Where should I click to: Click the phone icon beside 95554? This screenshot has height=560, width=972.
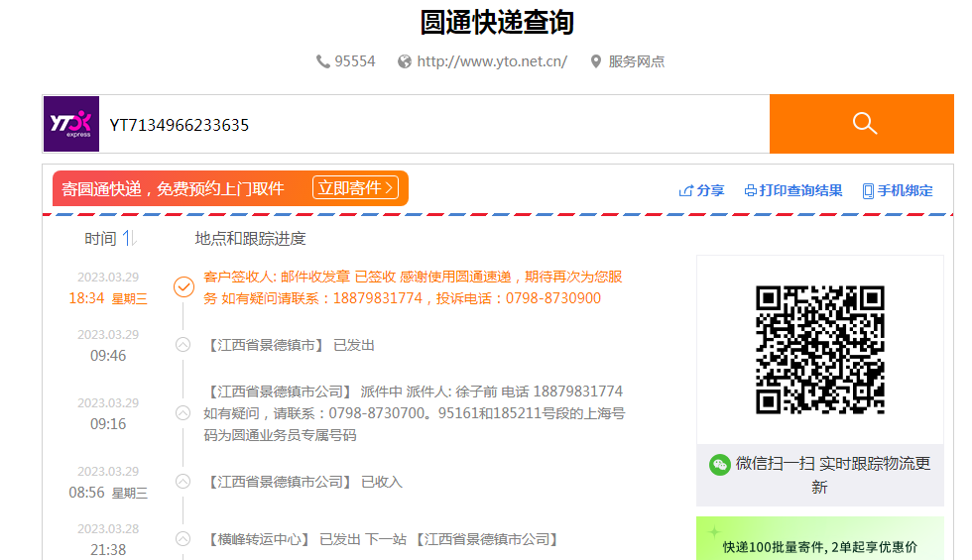323,61
